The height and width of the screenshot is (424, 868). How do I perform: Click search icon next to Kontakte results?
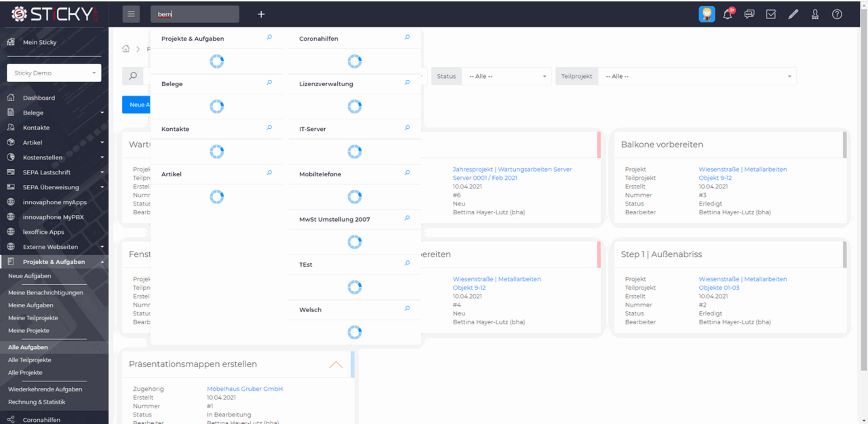[x=269, y=128]
